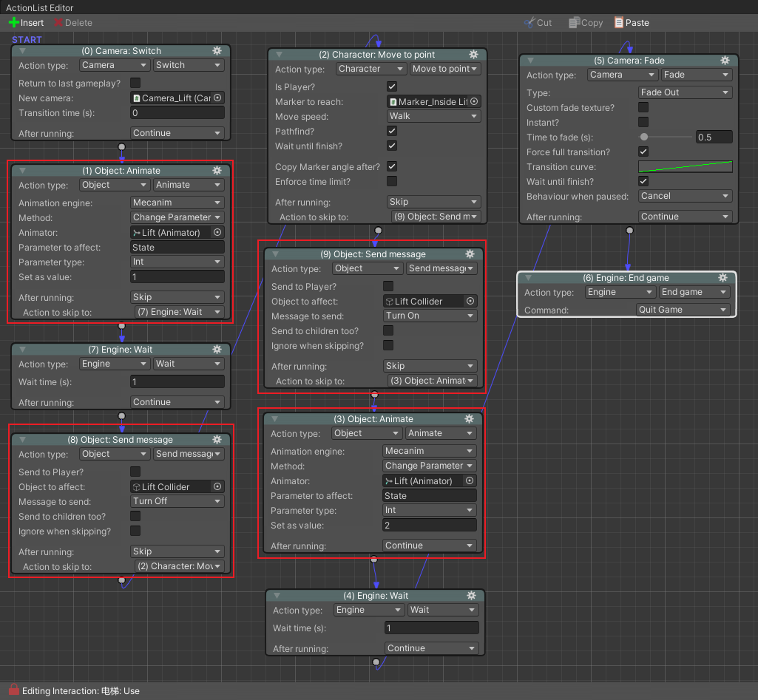Collapse (0) Camera: Switch node triangle

pos(23,51)
